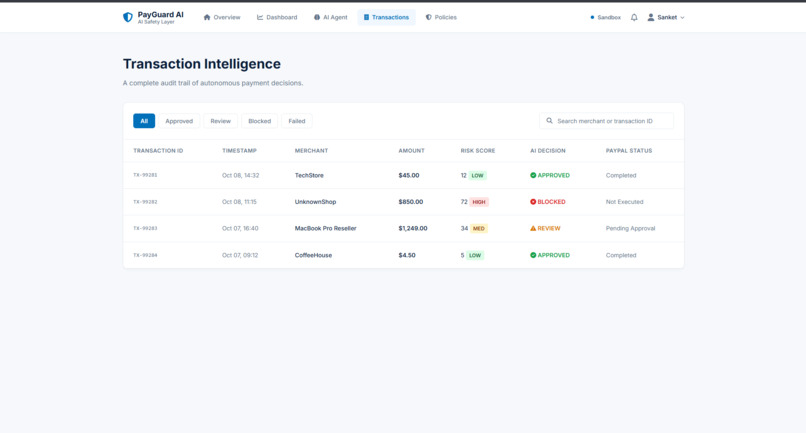Click the Policies shield icon

pos(429,17)
